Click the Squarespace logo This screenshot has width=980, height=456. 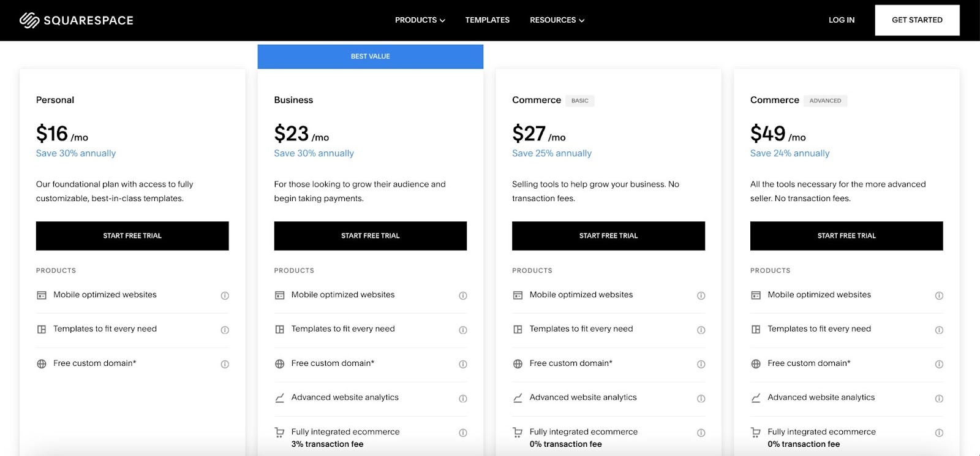tap(76, 20)
